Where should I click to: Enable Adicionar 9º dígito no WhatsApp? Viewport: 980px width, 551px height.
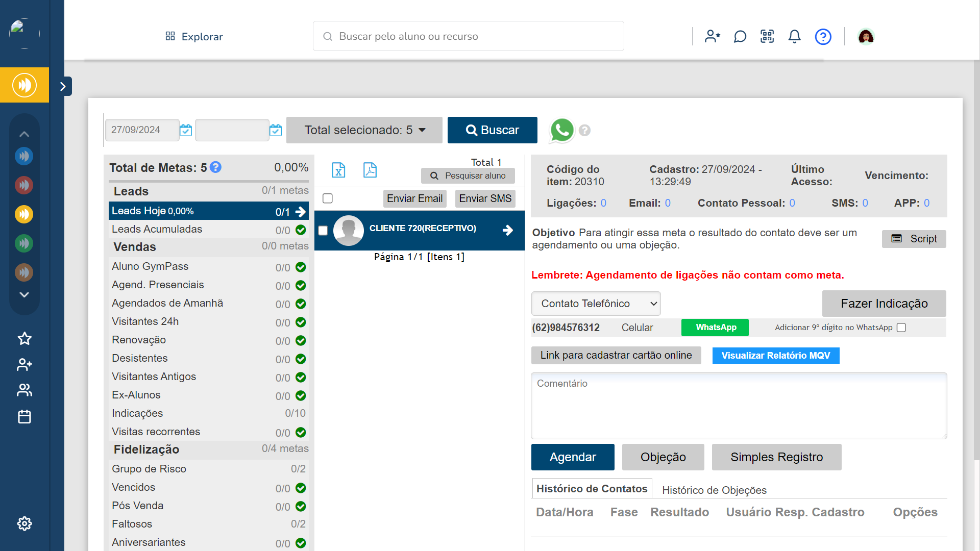point(901,328)
